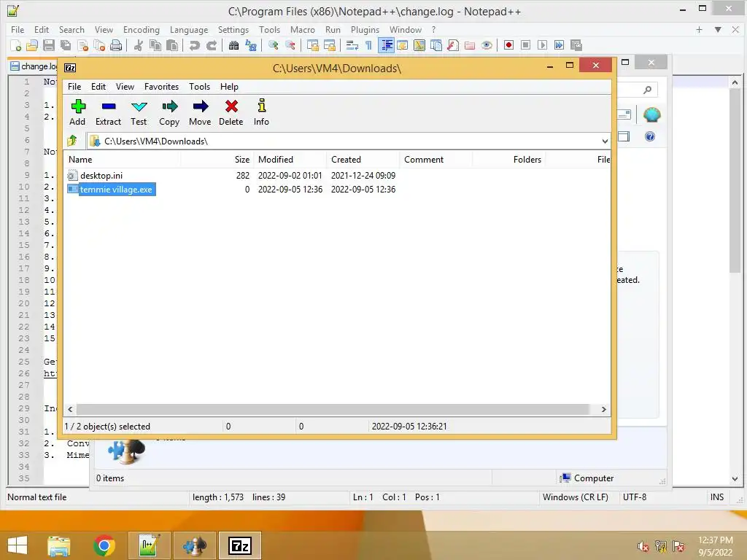Toggle Synchronize Horizontal Scrolling icon

click(x=330, y=45)
